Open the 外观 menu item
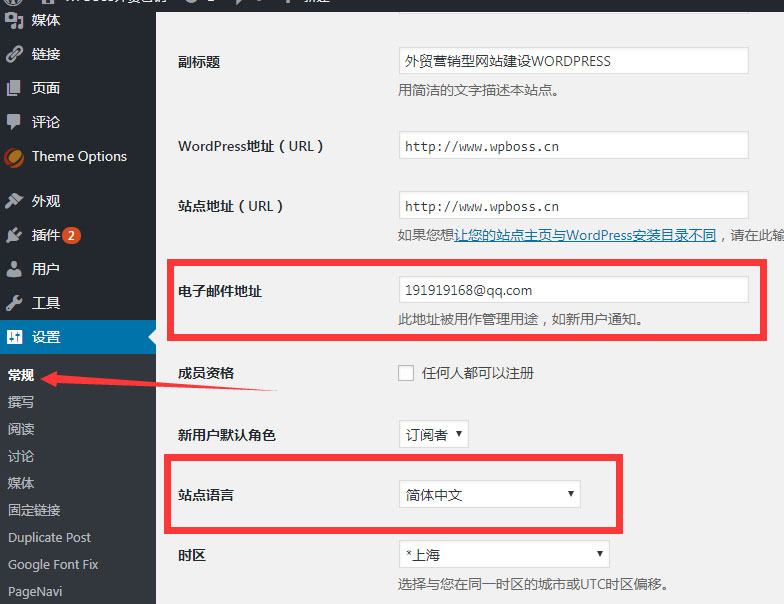 [46, 200]
